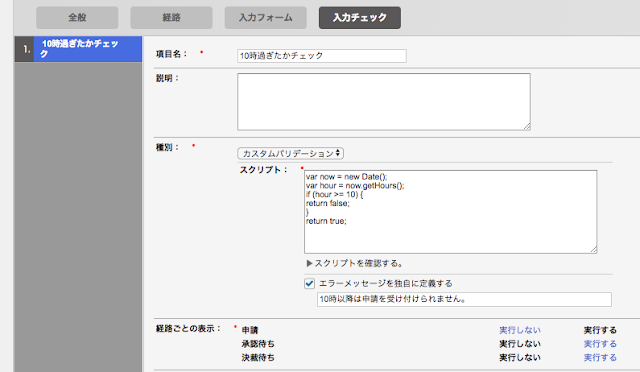Click the resize grip of 説明 textarea
The image size is (640, 372).
(527, 127)
